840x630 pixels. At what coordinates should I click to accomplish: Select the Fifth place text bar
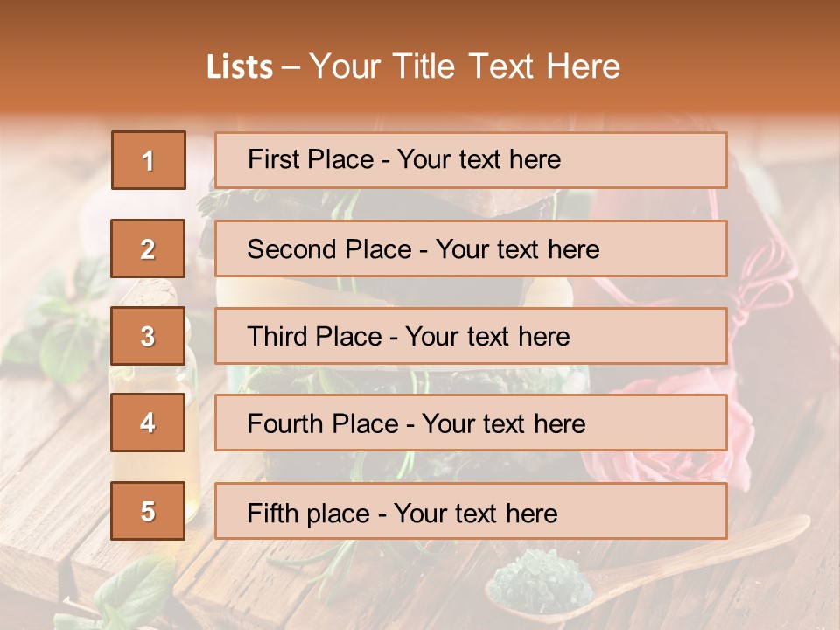(x=471, y=510)
